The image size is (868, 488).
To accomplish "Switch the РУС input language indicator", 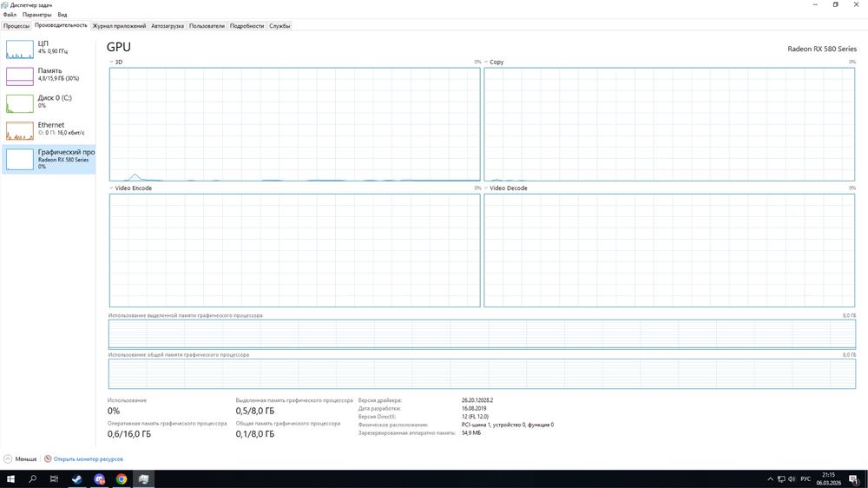I will coord(806,479).
